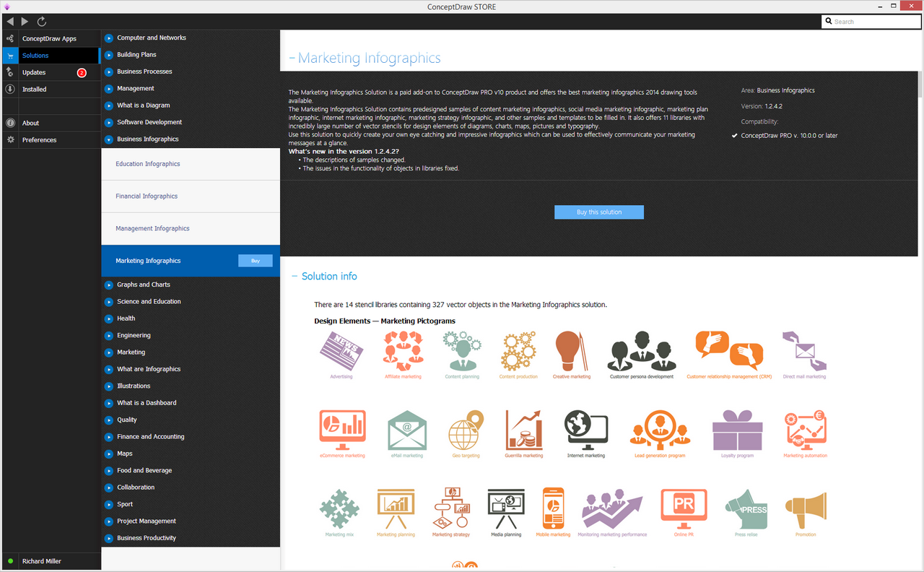
Task: Select the Geo targeting globe pictogram
Action: (x=466, y=430)
